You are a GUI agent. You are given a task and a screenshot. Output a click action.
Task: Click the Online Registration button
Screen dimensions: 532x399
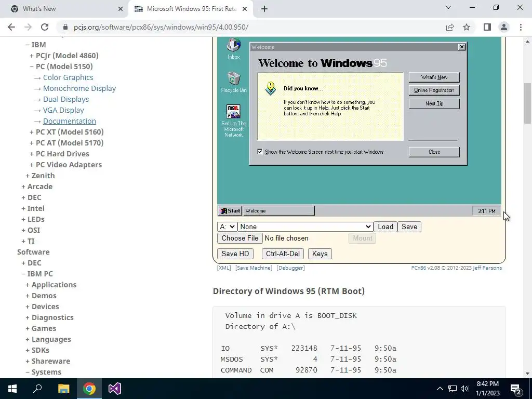434,90
